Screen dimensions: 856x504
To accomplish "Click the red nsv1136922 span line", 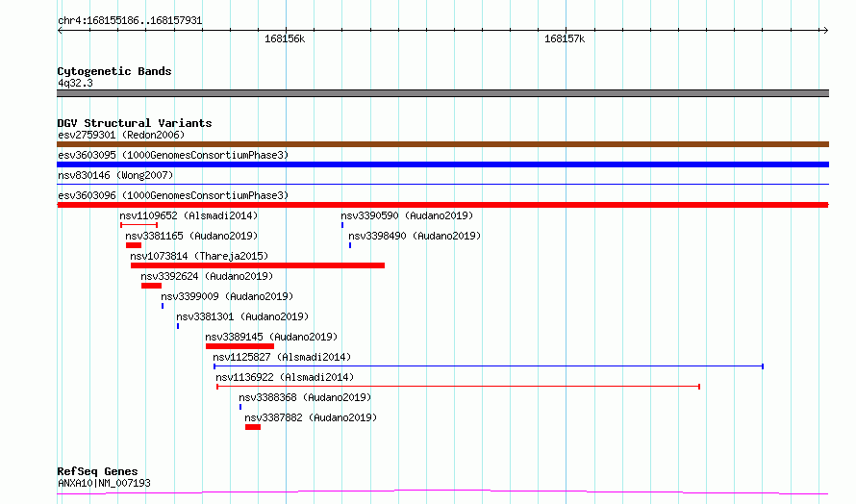I will pyautogui.click(x=459, y=387).
